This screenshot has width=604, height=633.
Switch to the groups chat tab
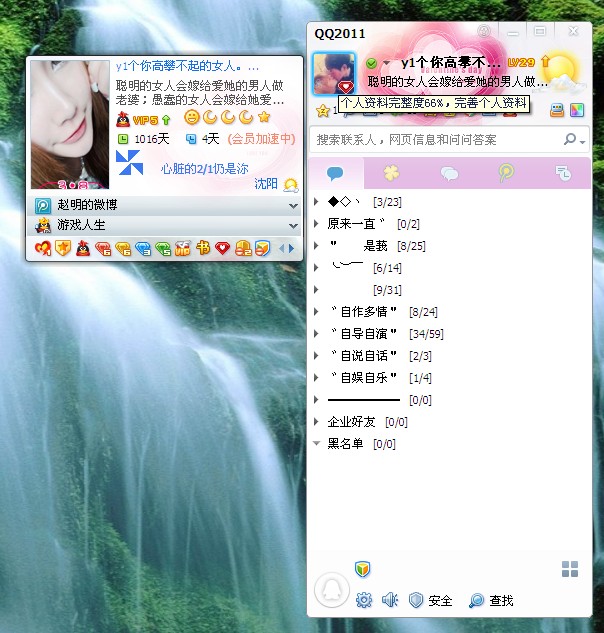click(449, 174)
